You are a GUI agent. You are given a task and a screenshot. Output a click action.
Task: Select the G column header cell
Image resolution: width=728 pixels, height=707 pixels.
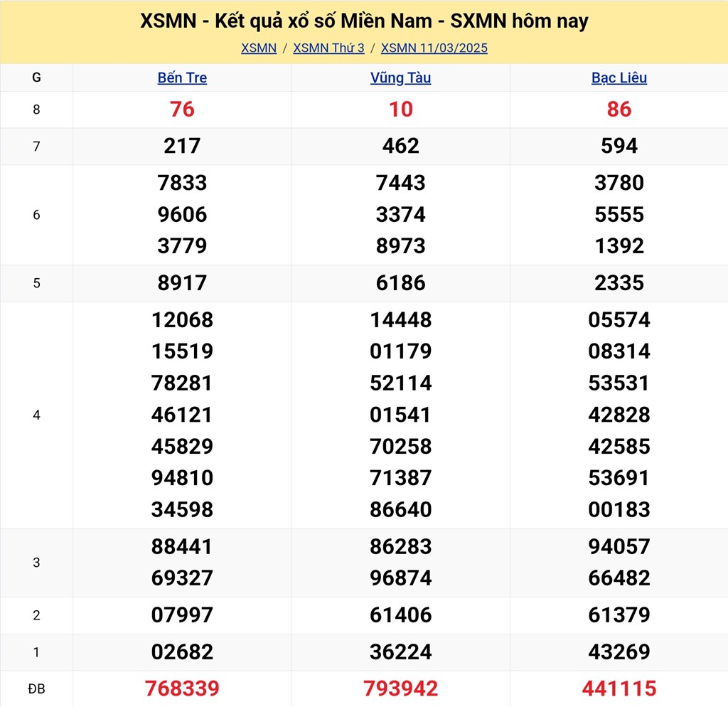pos(36,78)
